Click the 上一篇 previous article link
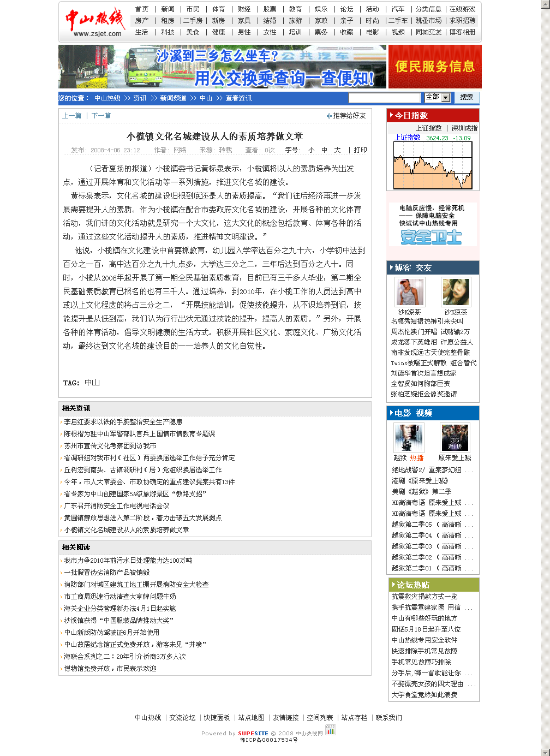The width and height of the screenshot is (550, 756). pyautogui.click(x=71, y=116)
